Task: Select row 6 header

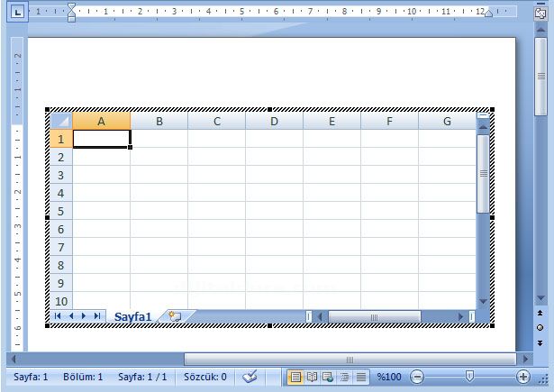Action: pyautogui.click(x=61, y=229)
